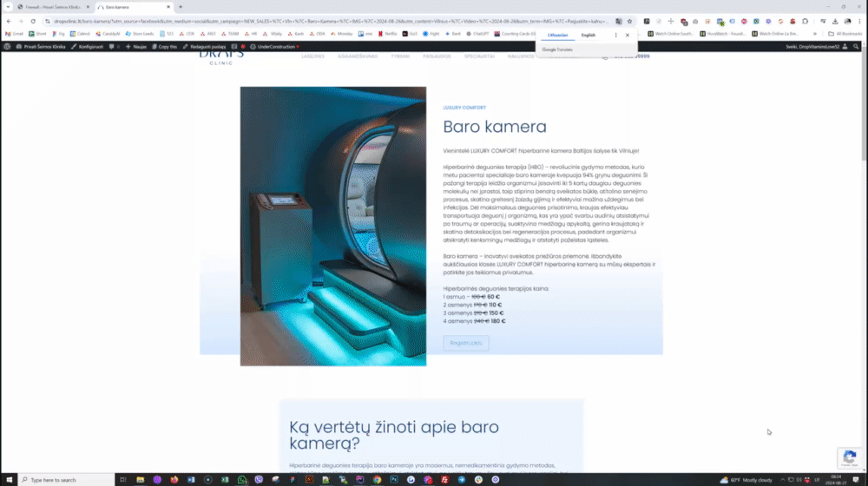This screenshot has height=486, width=868.
Task: Open Monday bookmark
Action: tap(341, 34)
